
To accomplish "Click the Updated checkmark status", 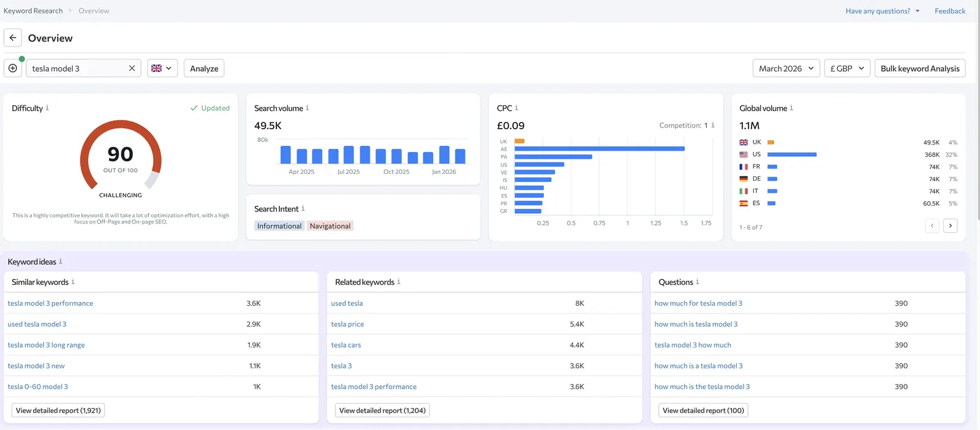I will (210, 108).
